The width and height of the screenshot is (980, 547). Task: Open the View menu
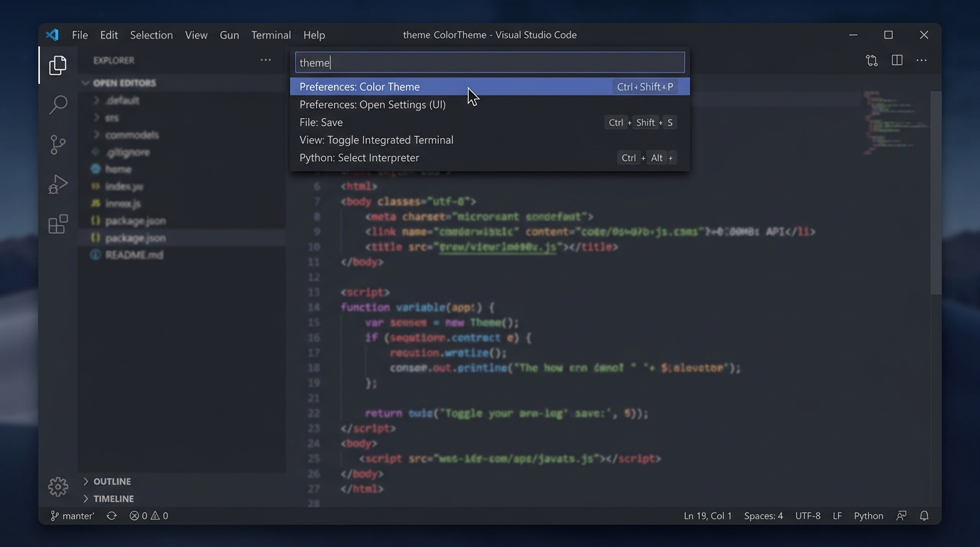coord(196,35)
